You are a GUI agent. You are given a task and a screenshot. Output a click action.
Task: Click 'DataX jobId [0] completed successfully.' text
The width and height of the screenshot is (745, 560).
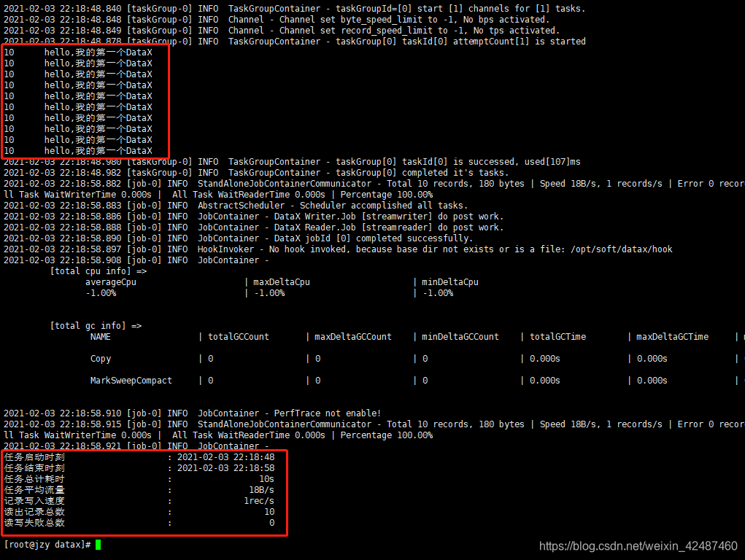pos(374,238)
